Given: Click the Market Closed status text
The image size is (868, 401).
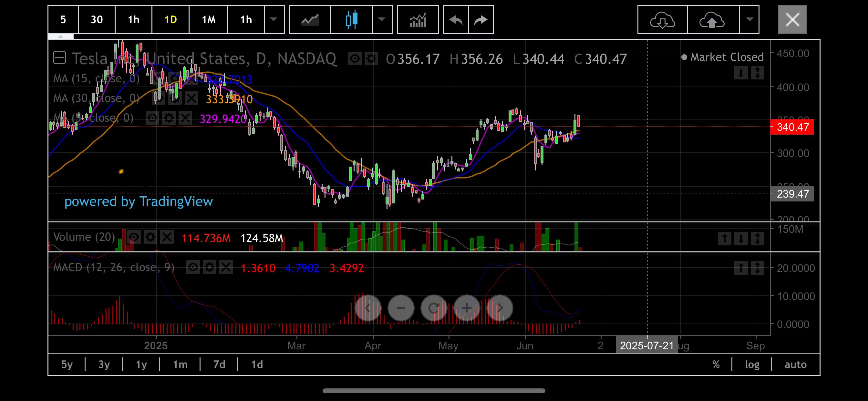Looking at the screenshot, I should pyautogui.click(x=727, y=57).
